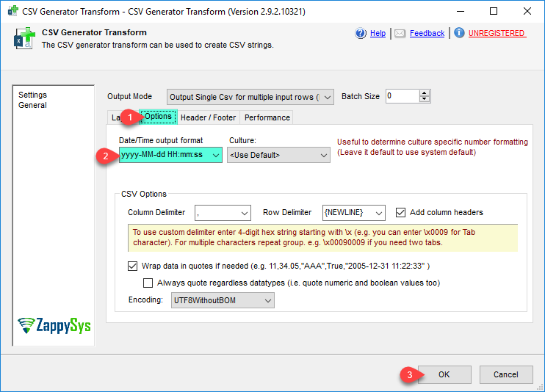This screenshot has width=545, height=392.
Task: Select Settings in the left panel
Action: coord(32,95)
